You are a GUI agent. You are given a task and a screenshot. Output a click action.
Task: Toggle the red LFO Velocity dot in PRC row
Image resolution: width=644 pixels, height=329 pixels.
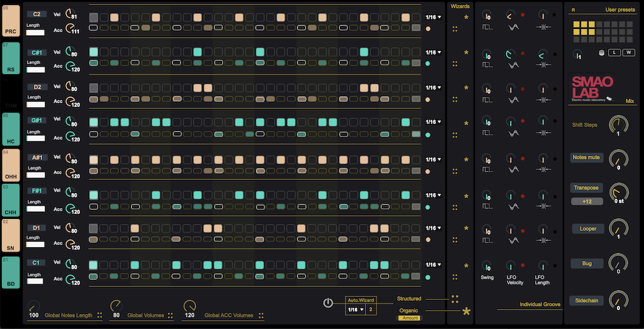pos(523,15)
